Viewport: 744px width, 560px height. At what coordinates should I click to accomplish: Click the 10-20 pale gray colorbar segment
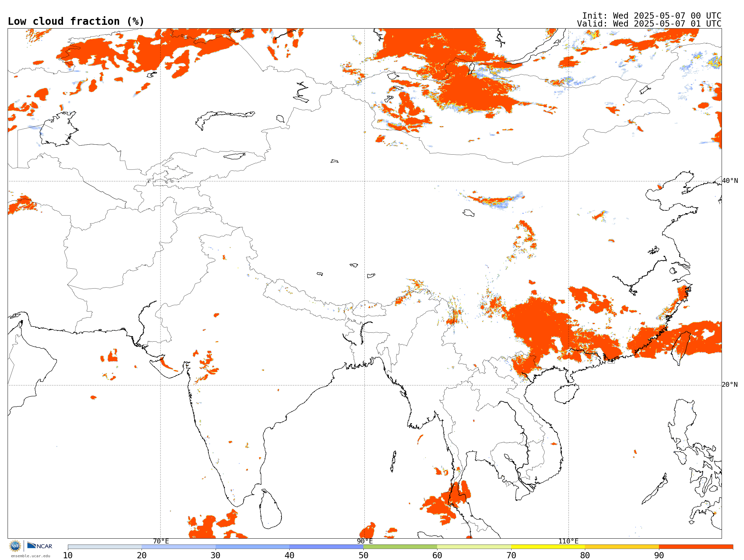[x=105, y=547]
